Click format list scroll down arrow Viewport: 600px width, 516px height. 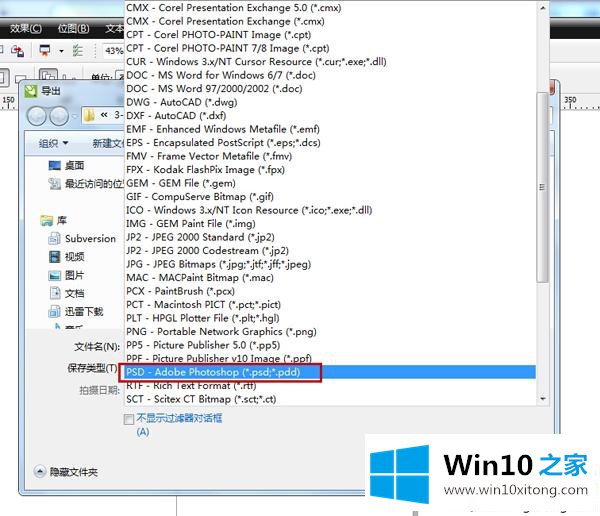pyautogui.click(x=543, y=399)
